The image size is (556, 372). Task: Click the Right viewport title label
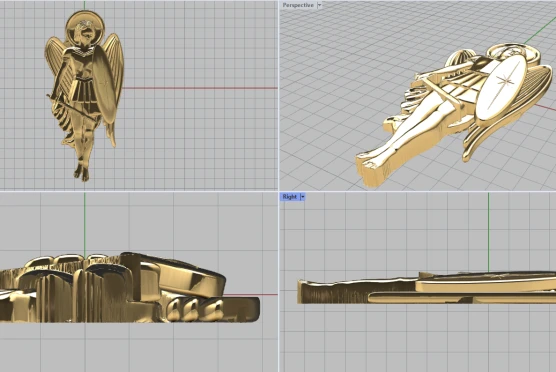[290, 197]
